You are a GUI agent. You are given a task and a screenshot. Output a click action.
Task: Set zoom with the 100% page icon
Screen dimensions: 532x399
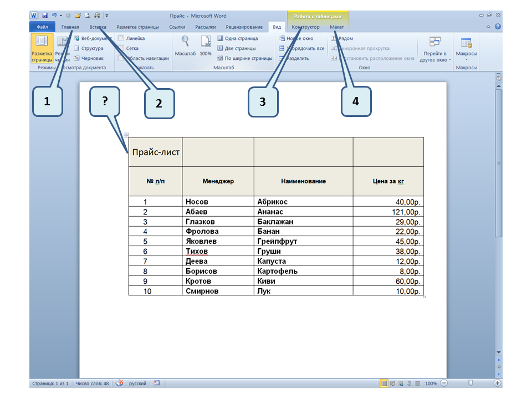click(206, 42)
